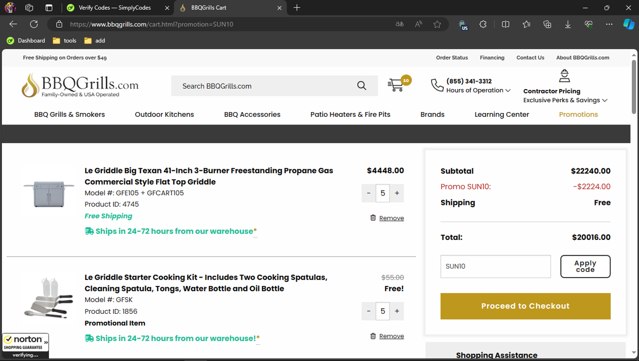
Task: Open the Dashboard bookmark
Action: click(26, 41)
